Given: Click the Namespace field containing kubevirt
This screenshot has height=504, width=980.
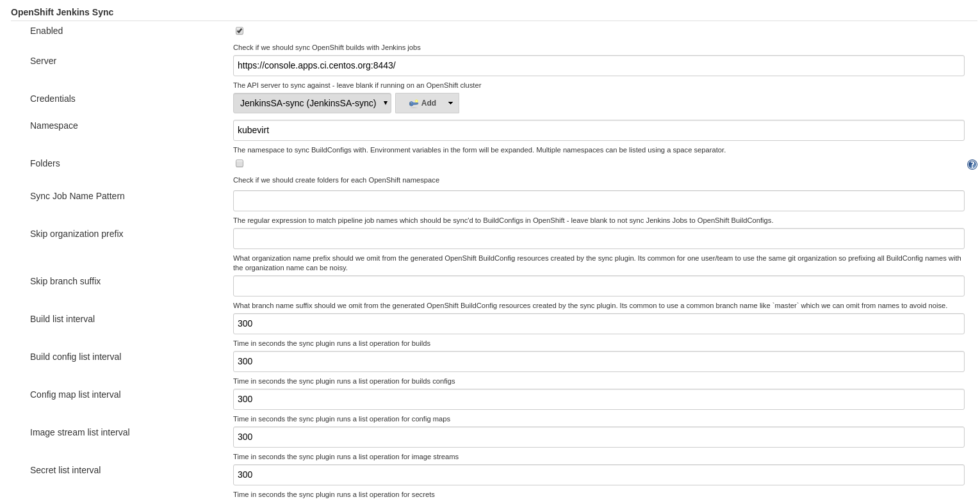Looking at the screenshot, I should tap(598, 130).
